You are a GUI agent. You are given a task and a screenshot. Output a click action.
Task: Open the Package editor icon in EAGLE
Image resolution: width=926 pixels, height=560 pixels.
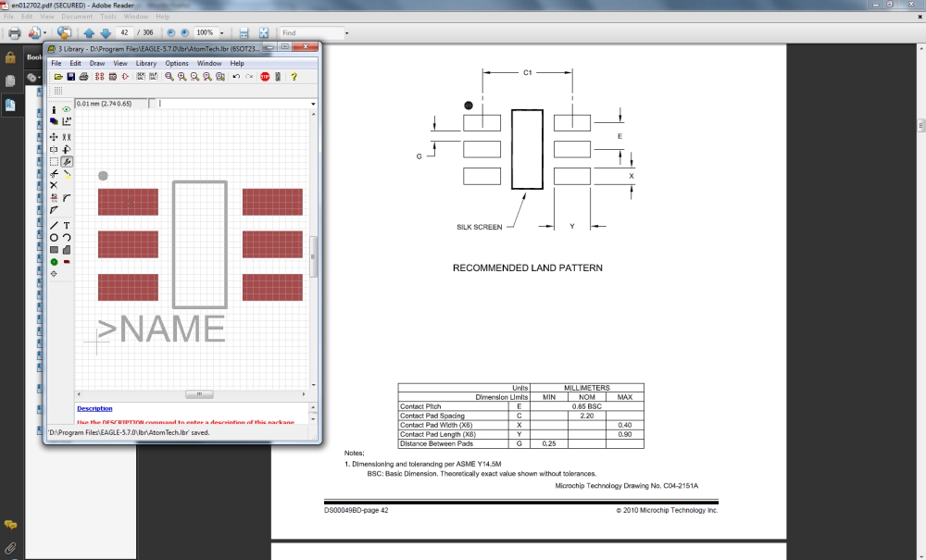click(112, 77)
